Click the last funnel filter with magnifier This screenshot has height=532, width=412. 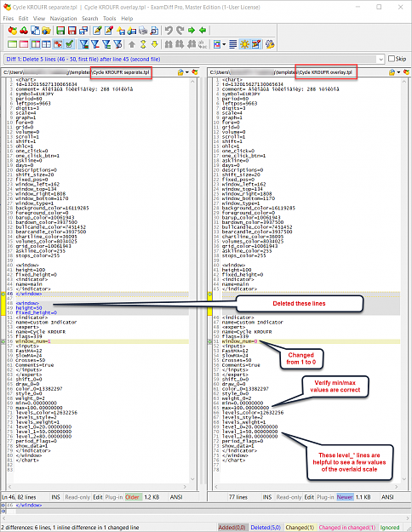pyautogui.click(x=117, y=44)
